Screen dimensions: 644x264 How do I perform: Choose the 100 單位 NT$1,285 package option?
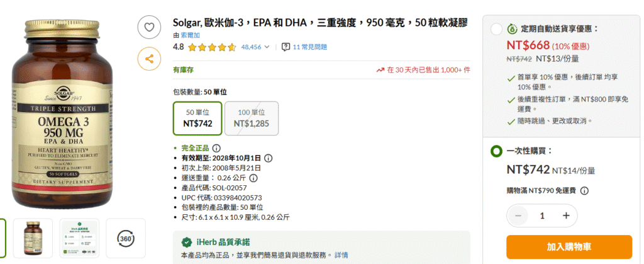252,118
